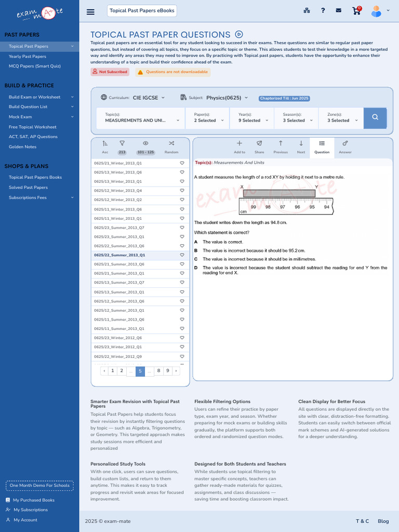Image resolution: width=399 pixels, height=532 pixels.
Task: Open Yearly Past Papers in sidebar
Action: tap(28, 56)
